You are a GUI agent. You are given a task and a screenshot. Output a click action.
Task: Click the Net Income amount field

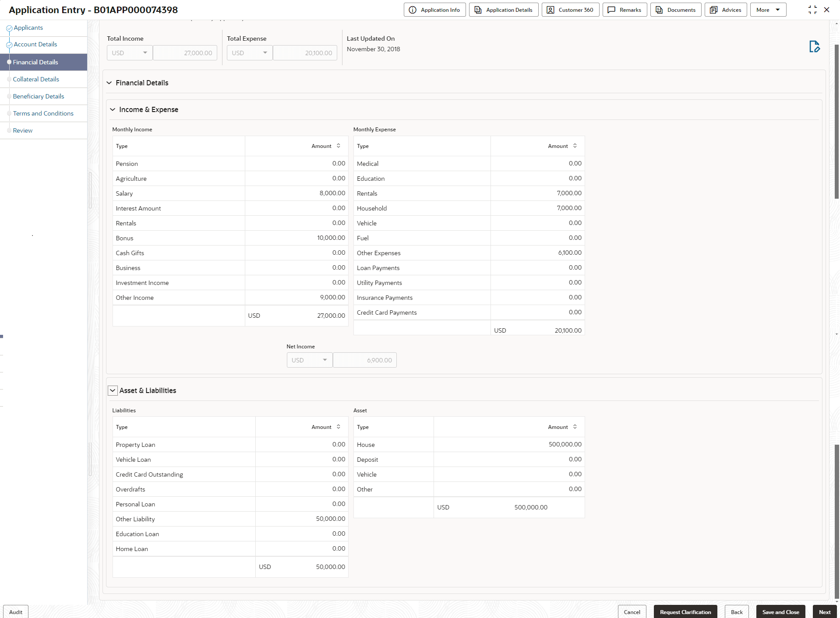coord(365,360)
